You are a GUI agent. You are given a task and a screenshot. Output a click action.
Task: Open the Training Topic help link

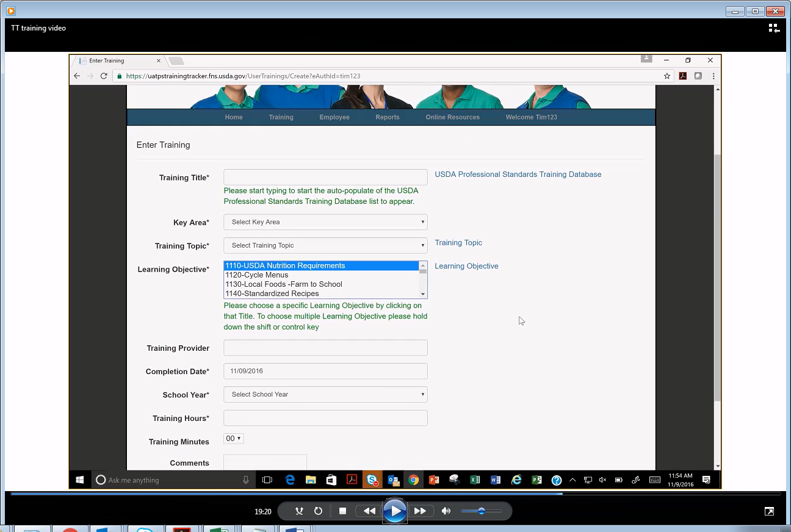coord(458,243)
